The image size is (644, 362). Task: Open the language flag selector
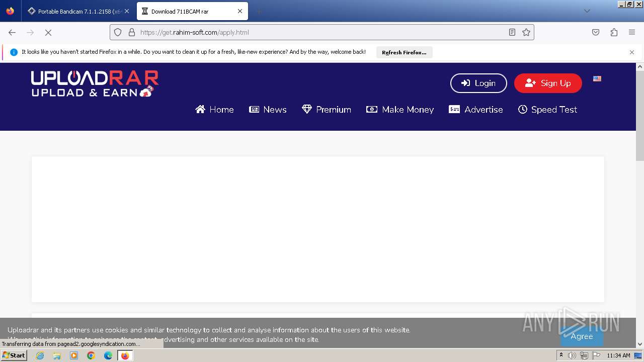pos(597,78)
